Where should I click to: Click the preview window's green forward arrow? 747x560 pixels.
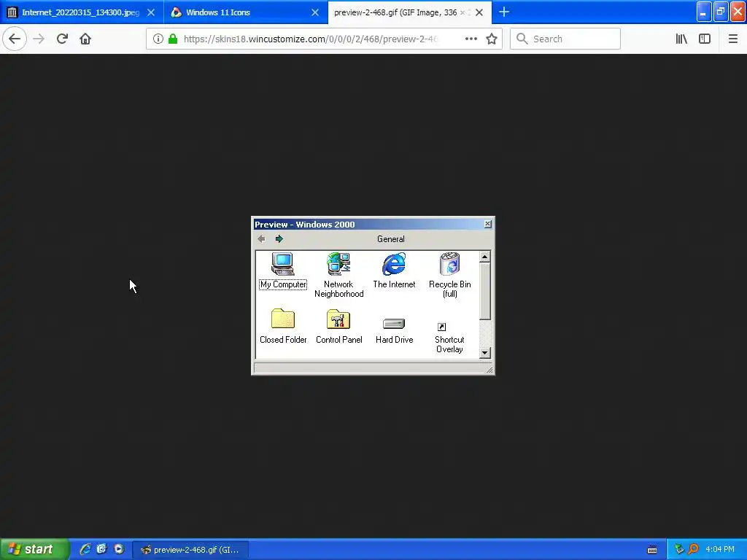tap(279, 238)
